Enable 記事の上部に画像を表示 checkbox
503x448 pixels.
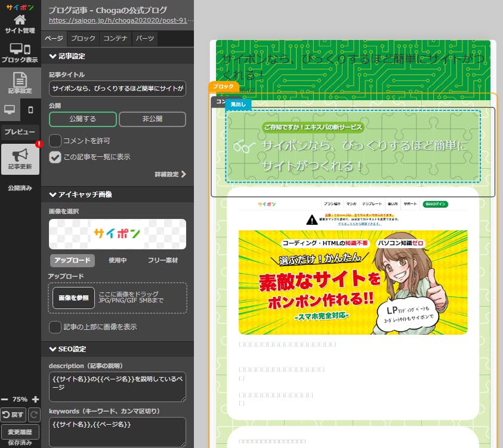point(55,327)
